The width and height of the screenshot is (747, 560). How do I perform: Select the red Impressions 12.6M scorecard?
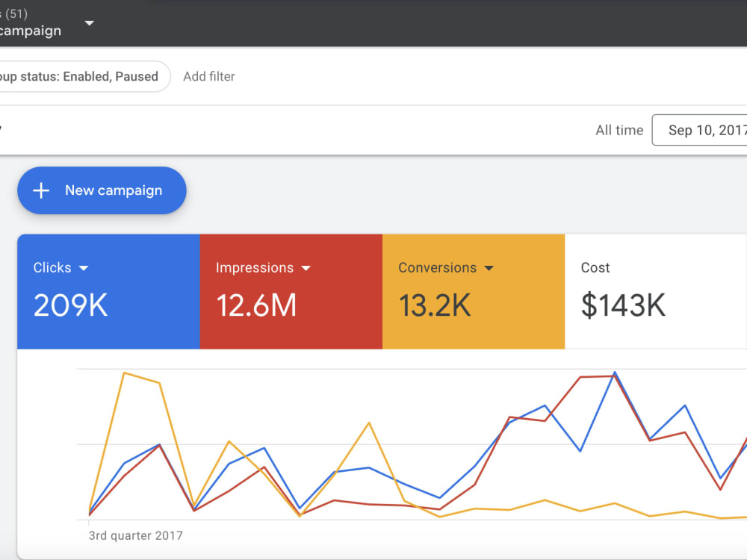pos(291,291)
